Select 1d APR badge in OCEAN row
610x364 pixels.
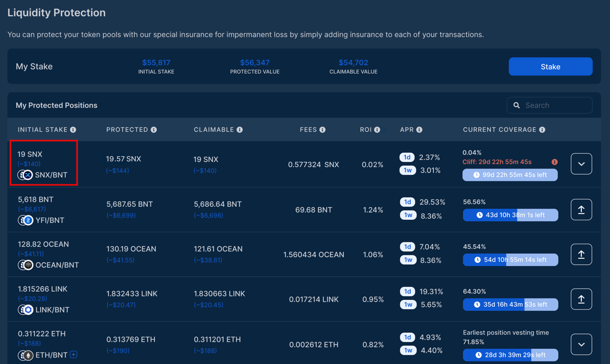tap(407, 246)
